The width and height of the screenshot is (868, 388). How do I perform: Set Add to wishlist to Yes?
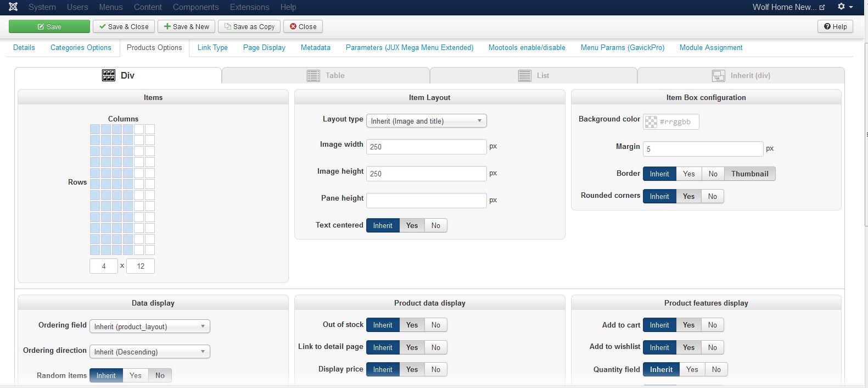(x=689, y=347)
